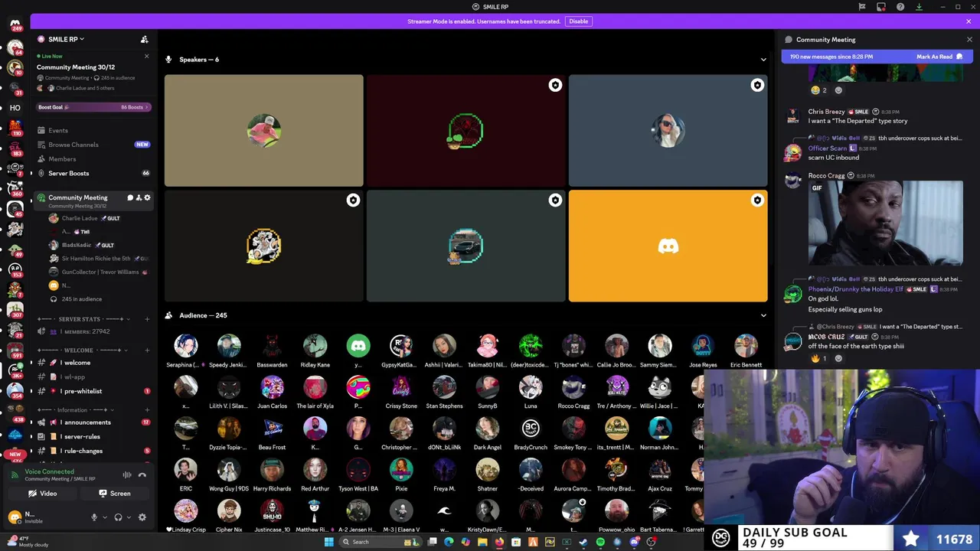Image resolution: width=980 pixels, height=551 pixels.
Task: Toggle headphones deafen in user panel
Action: coord(118,517)
